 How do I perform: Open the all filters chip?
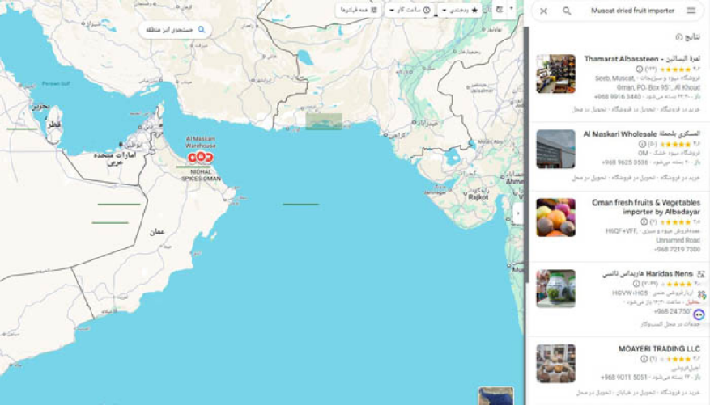coord(358,10)
